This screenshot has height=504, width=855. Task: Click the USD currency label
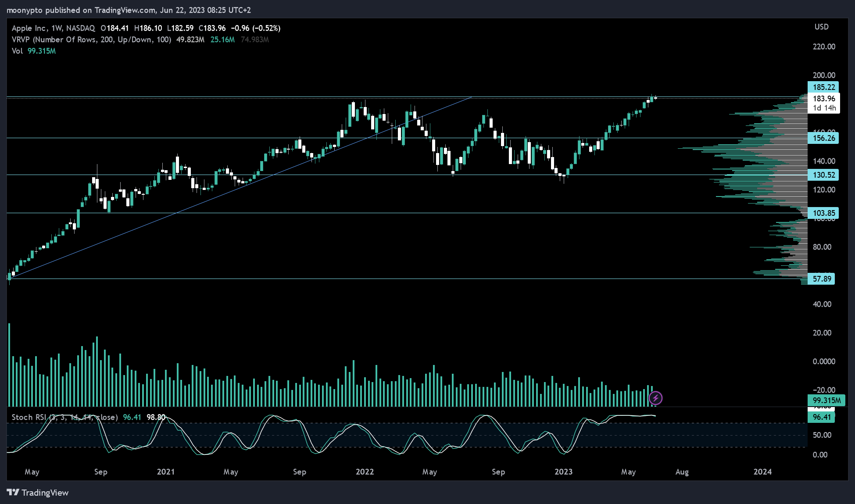[x=822, y=27]
